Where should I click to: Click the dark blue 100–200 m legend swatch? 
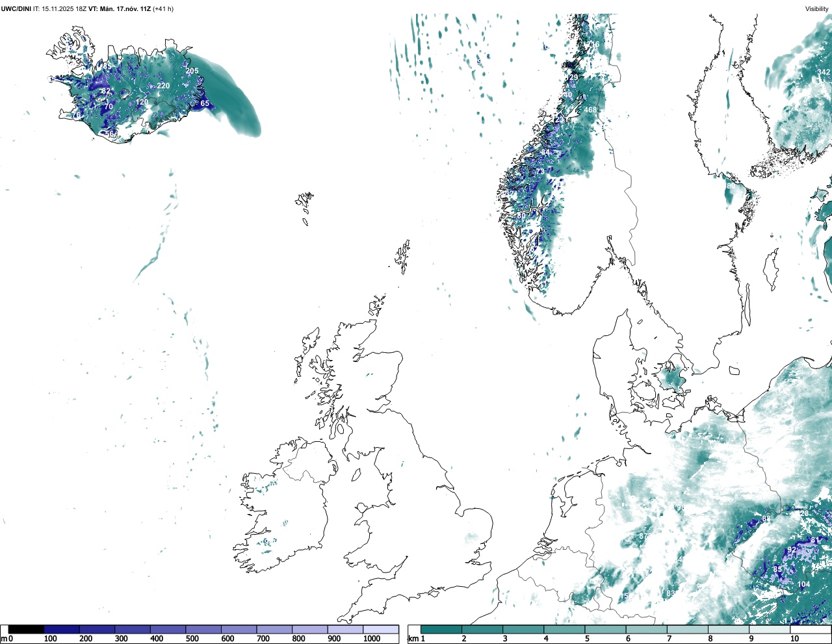click(x=62, y=630)
